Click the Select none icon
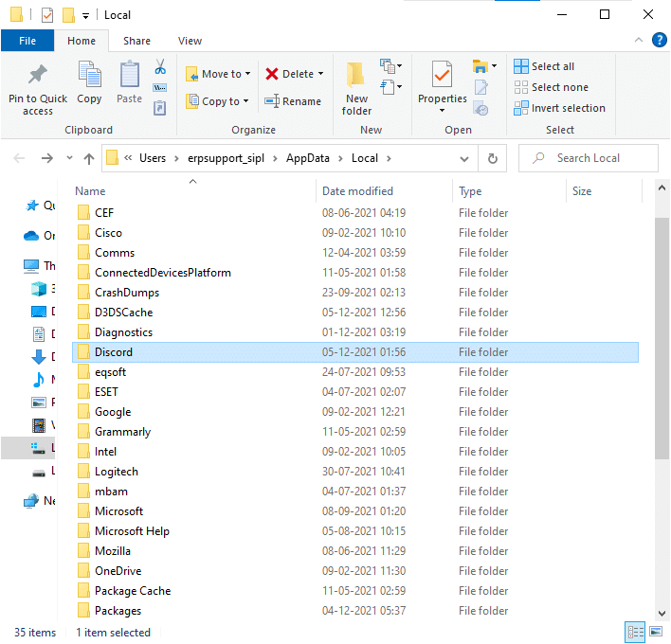 (x=521, y=87)
